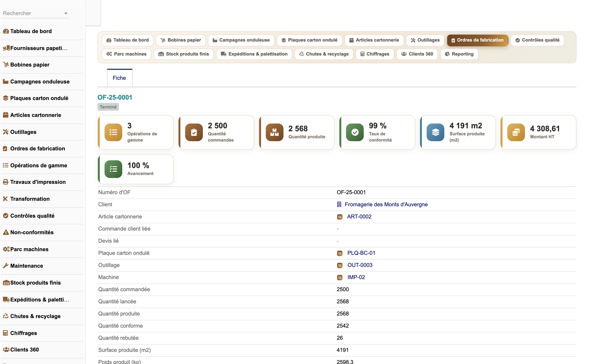Open Clients 360 top navigation pill
The image size is (589, 364).
point(417,54)
